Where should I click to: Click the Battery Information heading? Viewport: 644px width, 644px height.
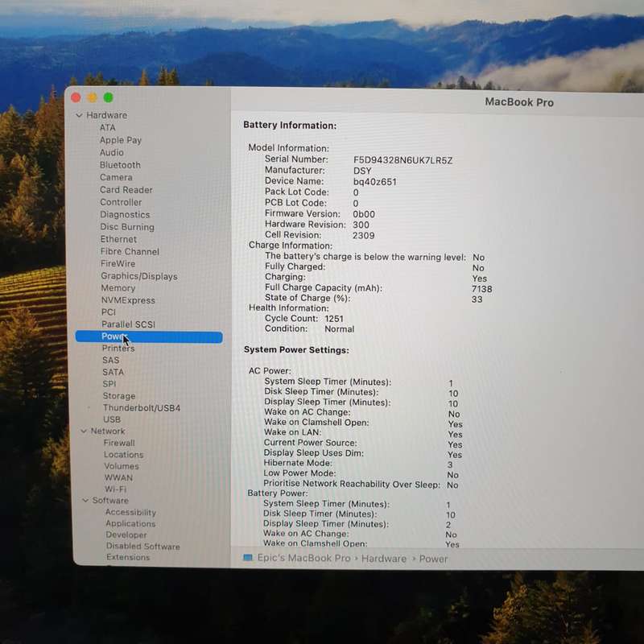click(x=290, y=126)
